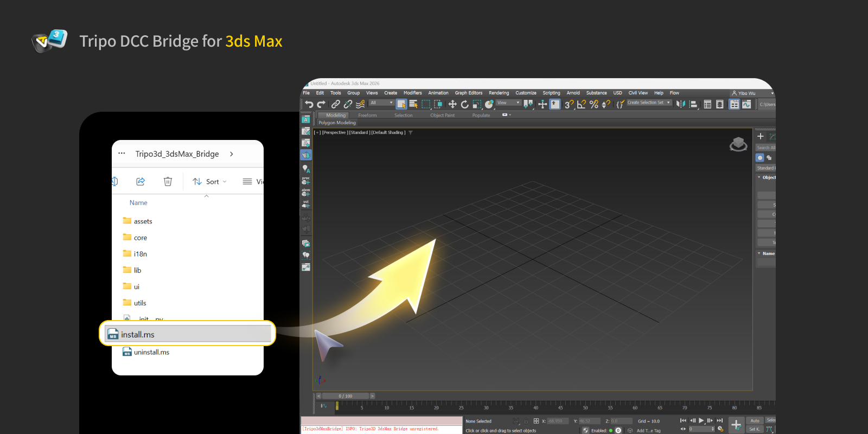Open the Create Selection Set dropdown
The image size is (868, 434).
point(649,103)
